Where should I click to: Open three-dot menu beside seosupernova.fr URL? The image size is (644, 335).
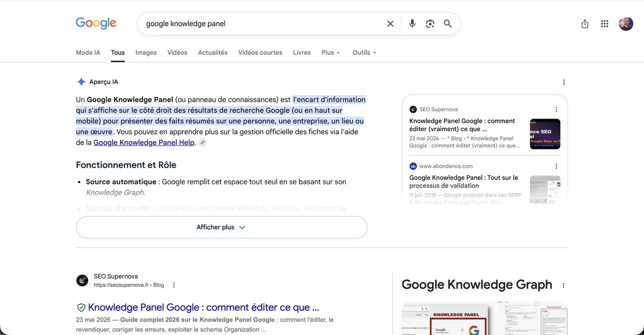[x=174, y=285]
